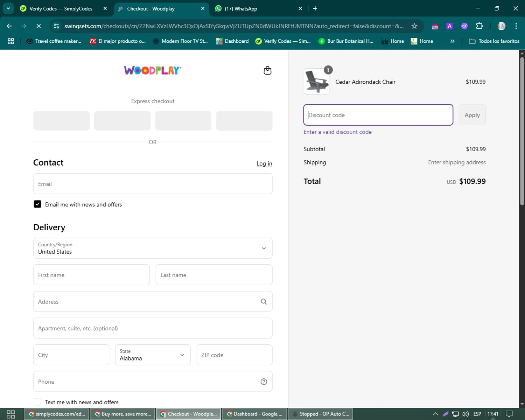Image resolution: width=525 pixels, height=420 pixels.
Task: Click the phone field help question icon
Action: tap(264, 381)
